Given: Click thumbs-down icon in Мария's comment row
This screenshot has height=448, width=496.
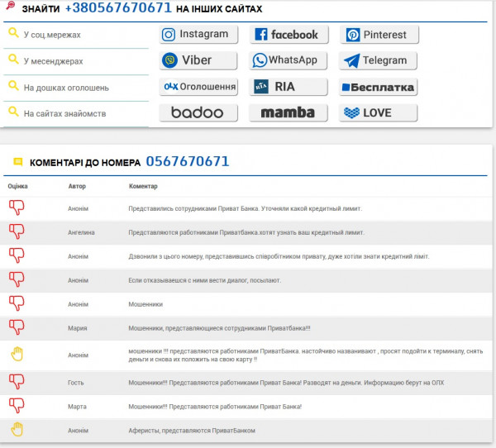Looking at the screenshot, I should click(x=17, y=327).
